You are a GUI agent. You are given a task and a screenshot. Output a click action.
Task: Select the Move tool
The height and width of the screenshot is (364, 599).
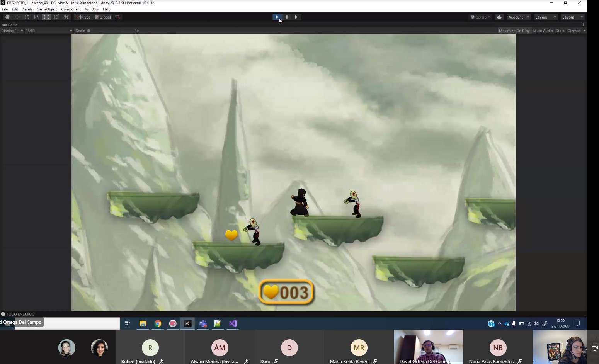[17, 17]
